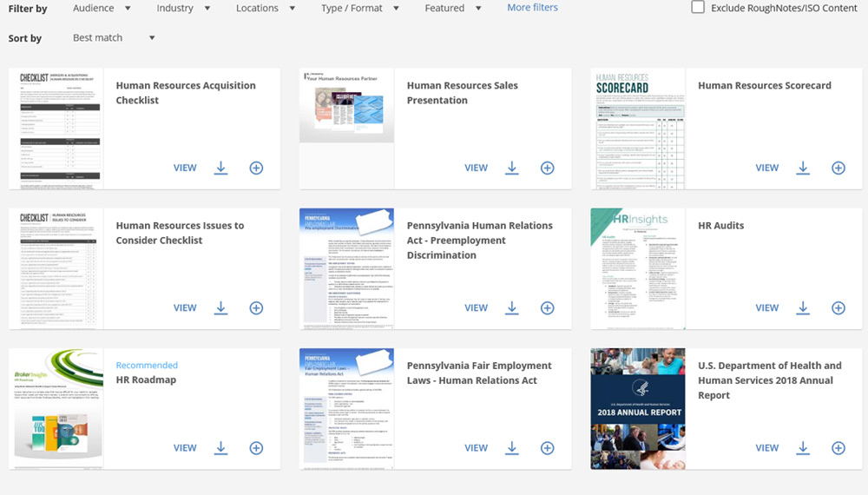Expand the Locations filter dropdown
The width and height of the screenshot is (868, 495).
(x=266, y=9)
